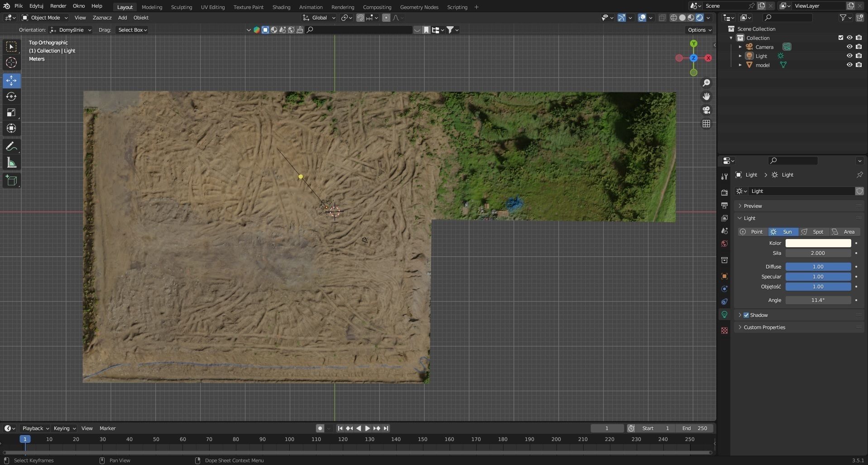Toggle camera view icon in viewport

(x=706, y=110)
